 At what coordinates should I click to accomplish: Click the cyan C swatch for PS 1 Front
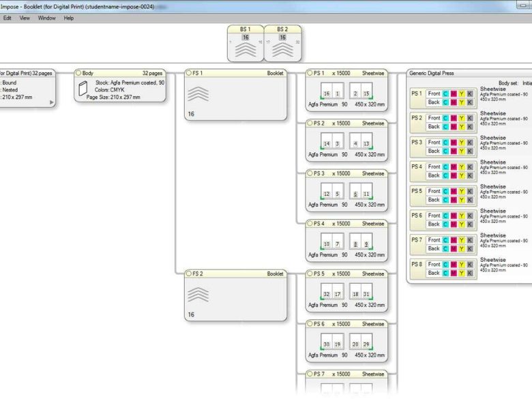445,93
